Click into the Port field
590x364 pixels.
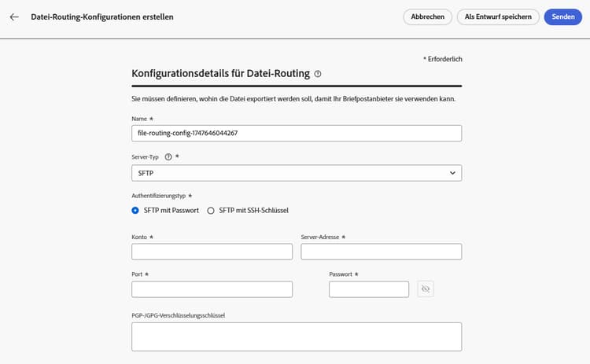tap(212, 289)
